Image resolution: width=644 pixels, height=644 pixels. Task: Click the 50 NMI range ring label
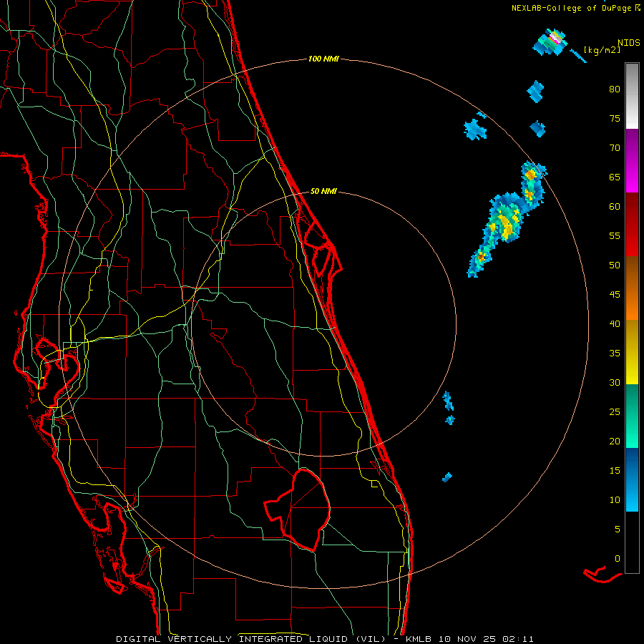323,191
